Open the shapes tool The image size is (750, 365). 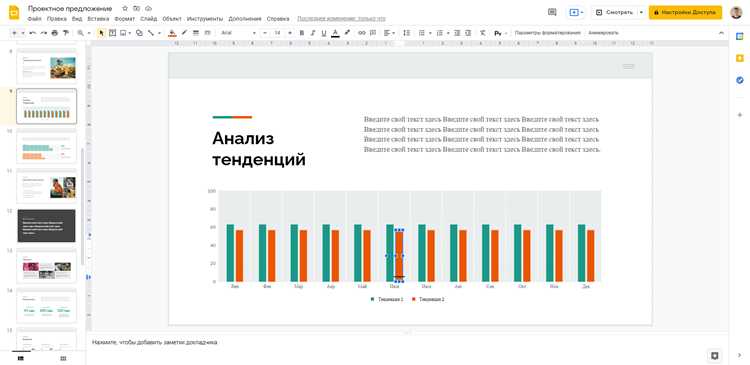point(139,33)
